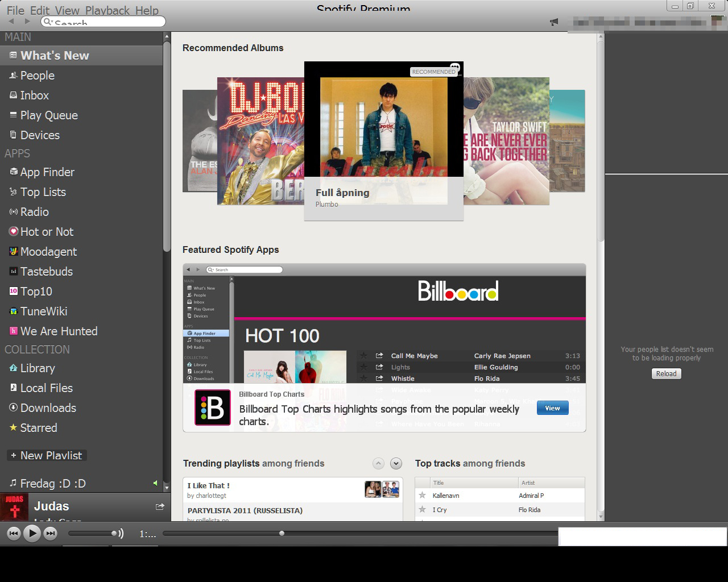Click the main content vertical scrollbar
728x582 pixels.
point(601,142)
